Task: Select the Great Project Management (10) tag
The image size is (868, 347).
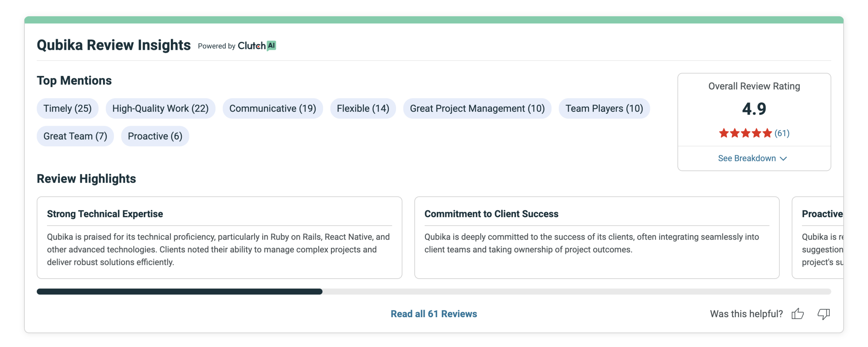Action: coord(477,108)
